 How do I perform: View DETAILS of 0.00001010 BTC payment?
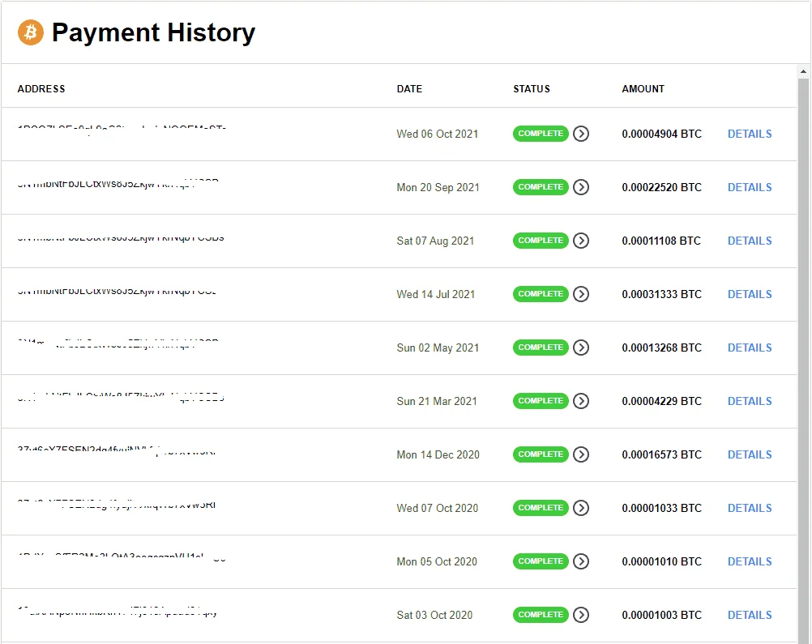[750, 561]
